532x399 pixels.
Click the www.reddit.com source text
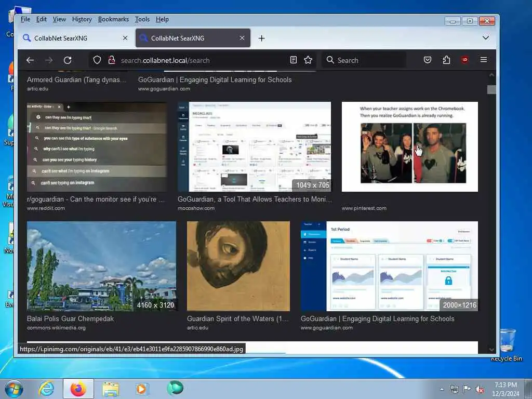46,208
